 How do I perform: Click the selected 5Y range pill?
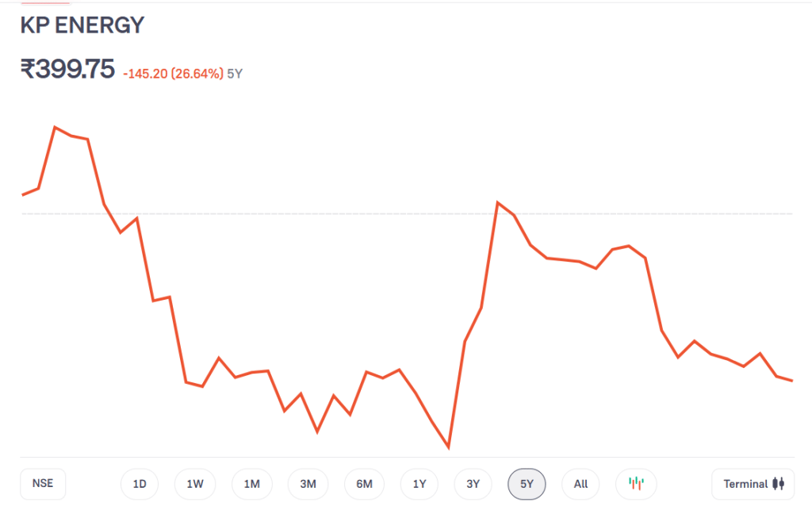pyautogui.click(x=527, y=484)
